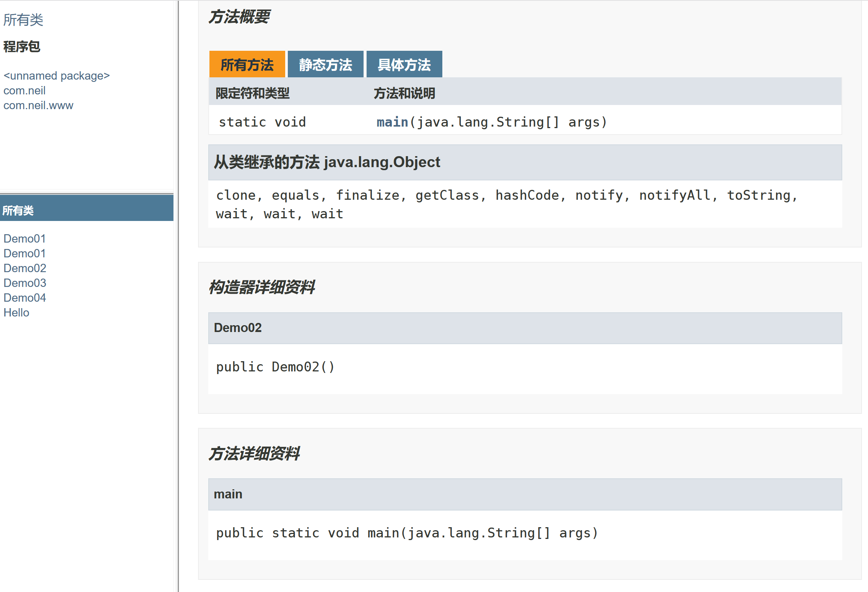
Task: Open the Hello class link
Action: click(16, 312)
